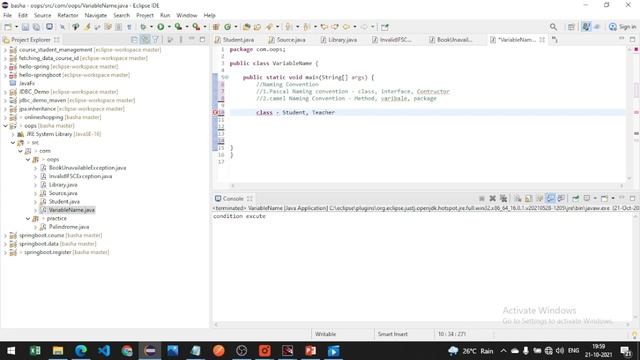Click the Open Task icon in toolbar
This screenshot has height=360, width=640.
(257, 27)
